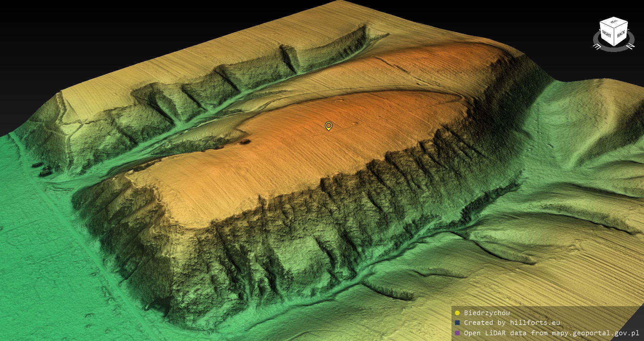This screenshot has height=341, width=644.
Task: Select the Biedrzychów label in the legend
Action: pyautogui.click(x=487, y=313)
